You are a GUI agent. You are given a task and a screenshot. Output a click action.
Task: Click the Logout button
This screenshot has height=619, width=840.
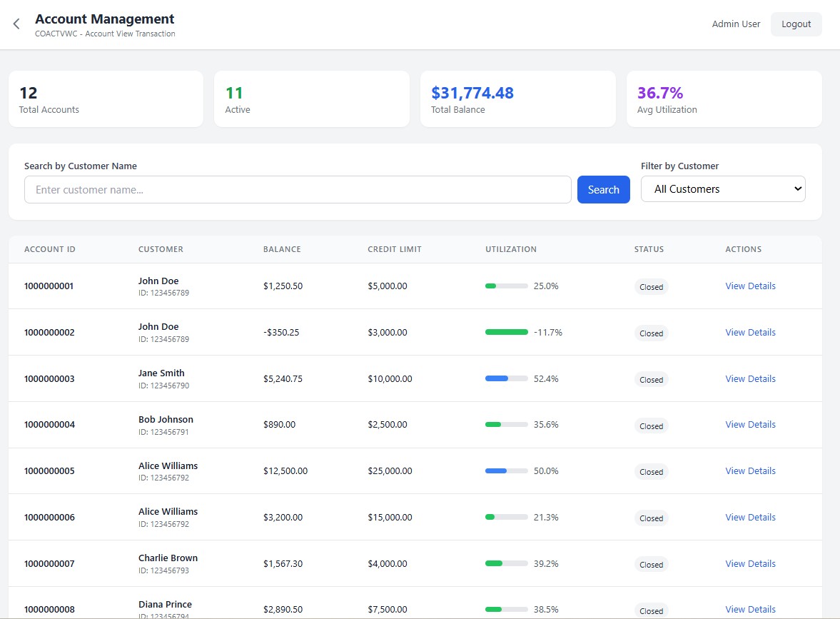pos(796,24)
